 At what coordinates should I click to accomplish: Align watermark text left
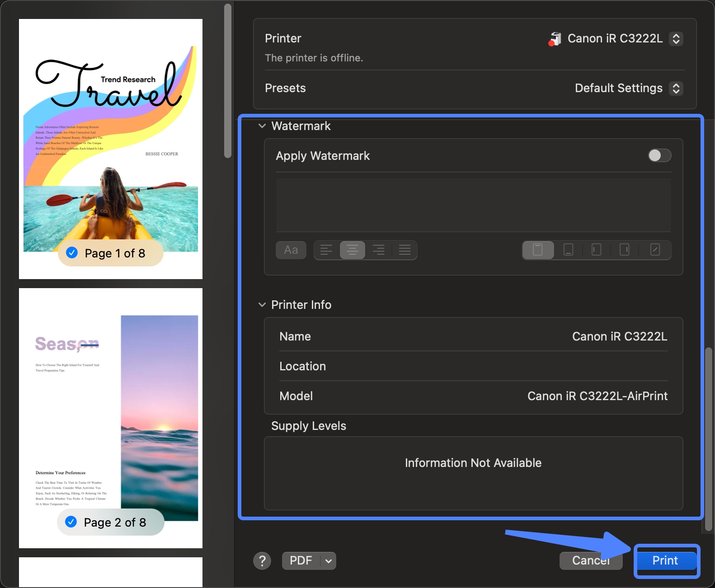click(326, 250)
